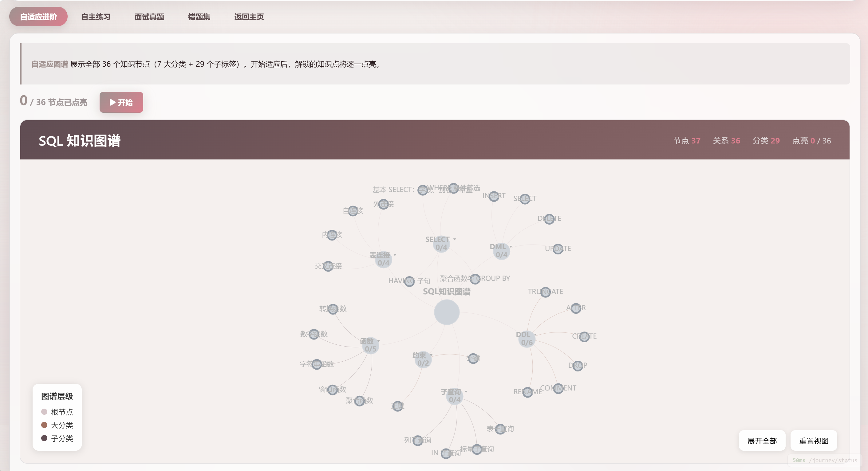Select the IN 子查询 node
The image size is (868, 471).
(x=446, y=453)
